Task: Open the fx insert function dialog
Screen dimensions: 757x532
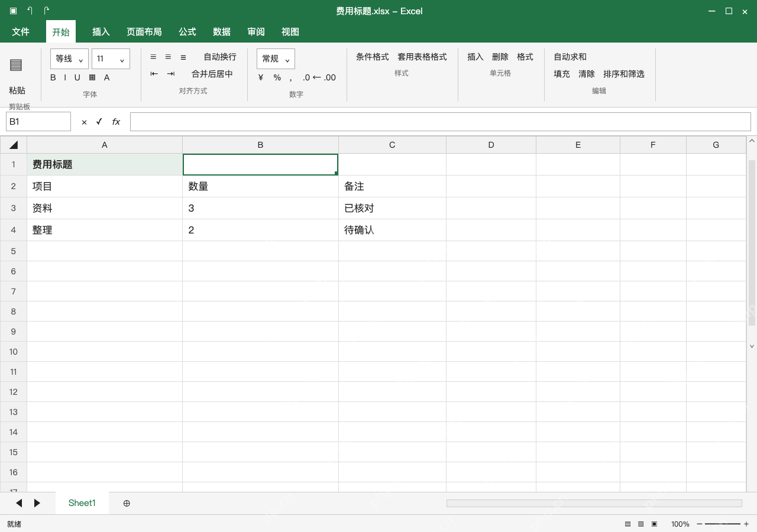Action: click(116, 122)
